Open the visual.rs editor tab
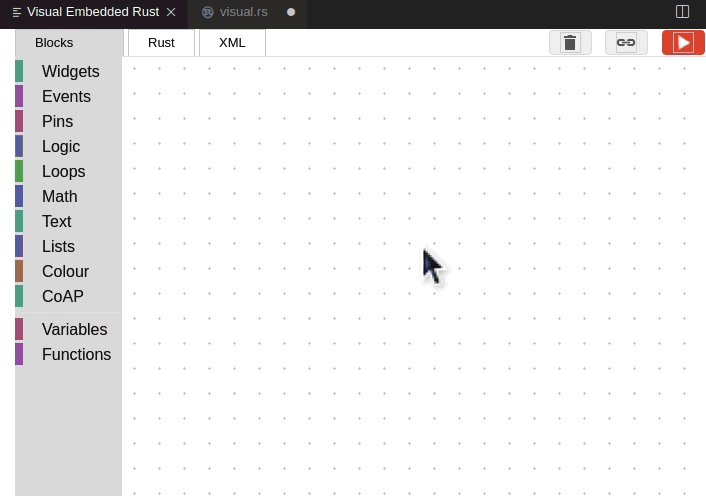 [244, 12]
